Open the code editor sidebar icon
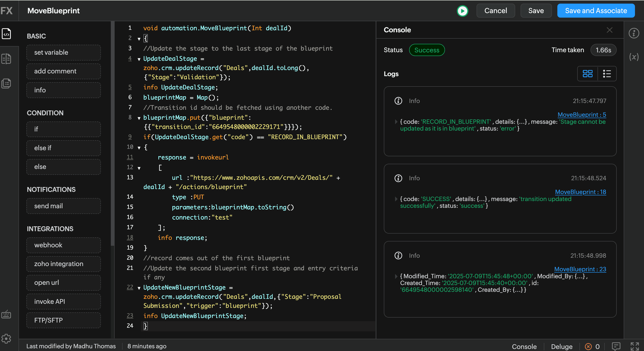644x351 pixels. click(x=7, y=34)
